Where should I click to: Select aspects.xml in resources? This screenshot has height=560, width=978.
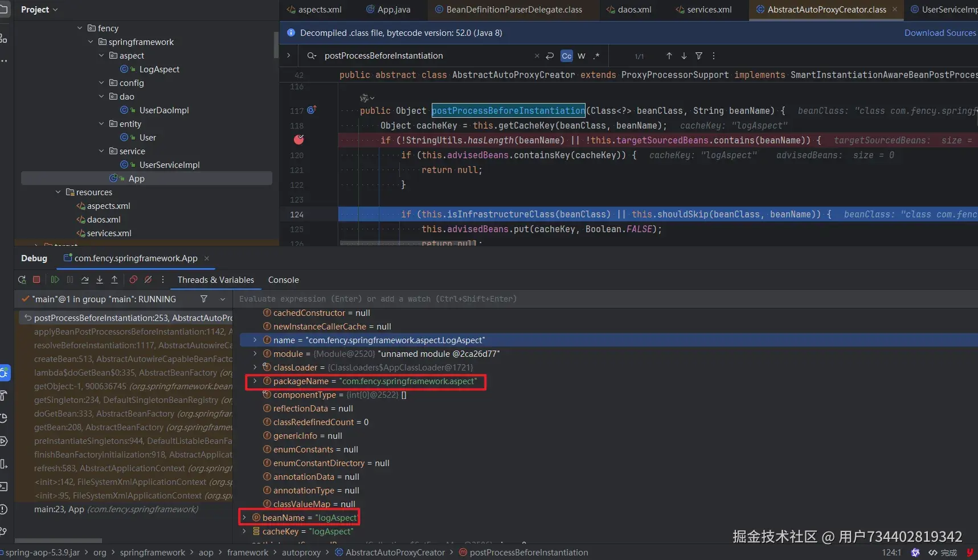pos(108,205)
